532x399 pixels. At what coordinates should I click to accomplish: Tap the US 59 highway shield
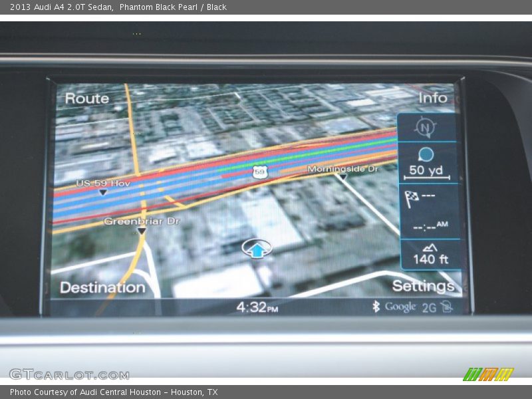tap(260, 172)
